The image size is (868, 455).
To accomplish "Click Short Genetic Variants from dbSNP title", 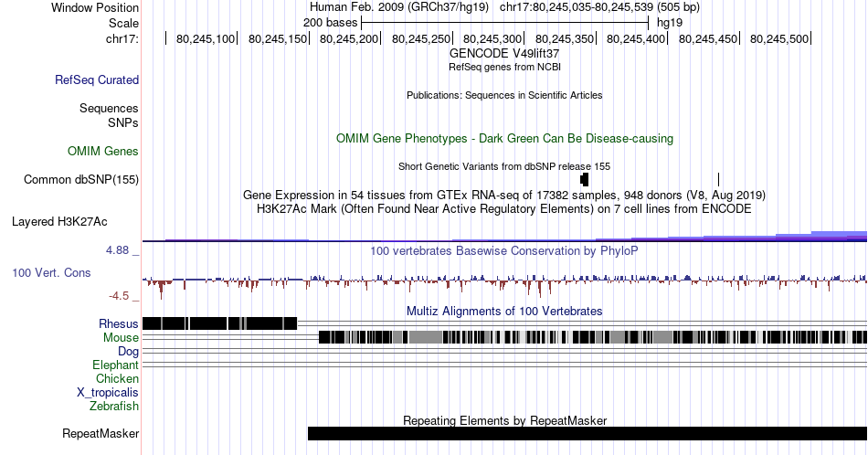I will point(504,166).
